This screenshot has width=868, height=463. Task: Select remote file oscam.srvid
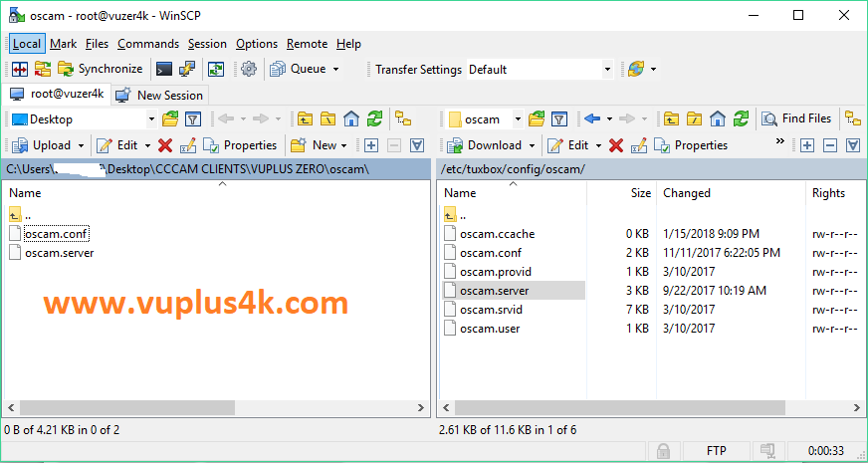491,309
